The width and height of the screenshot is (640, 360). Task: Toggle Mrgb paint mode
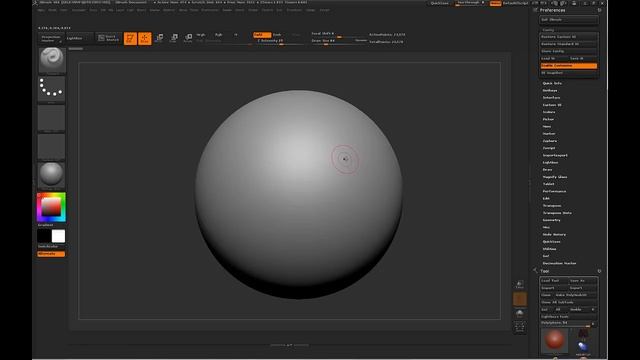pos(201,35)
